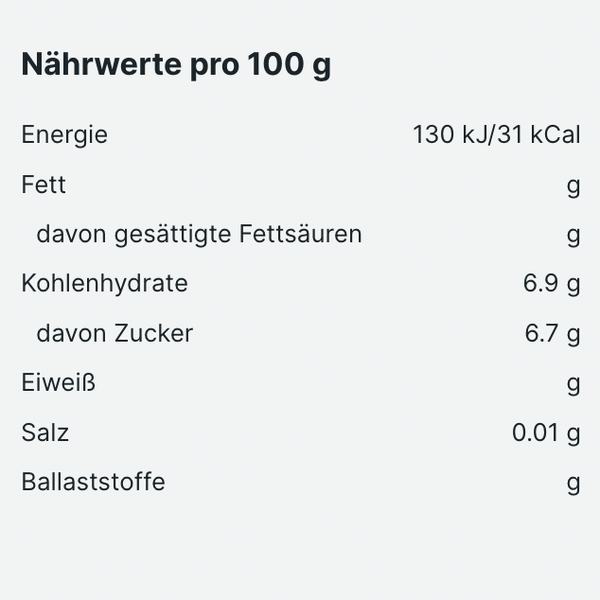
Task: Select davon gesättigte Fettsäuren label
Action: click(199, 235)
